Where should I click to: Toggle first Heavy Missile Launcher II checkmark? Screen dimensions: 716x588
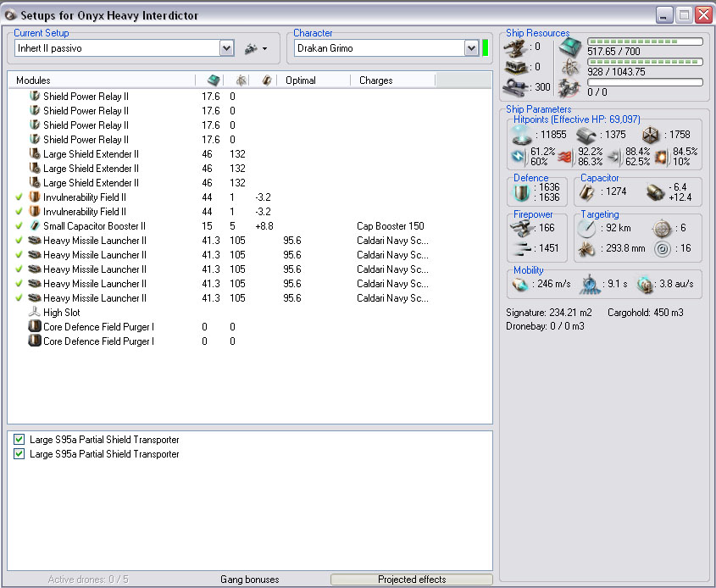click(x=19, y=241)
